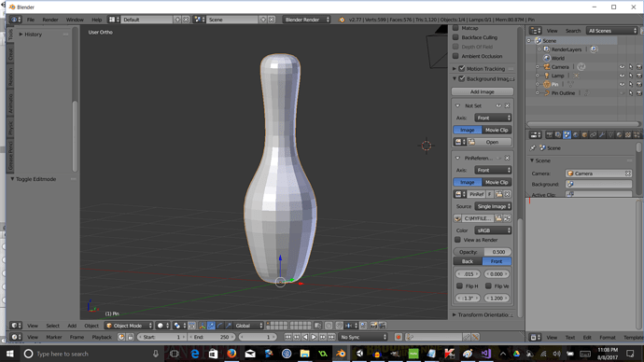Open the Source Single Image dropdown

pyautogui.click(x=493, y=206)
